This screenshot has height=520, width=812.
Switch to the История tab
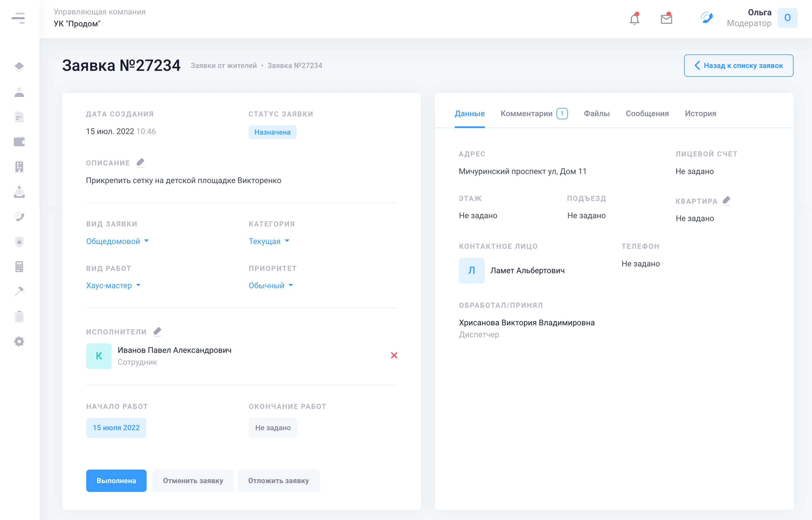pyautogui.click(x=700, y=113)
